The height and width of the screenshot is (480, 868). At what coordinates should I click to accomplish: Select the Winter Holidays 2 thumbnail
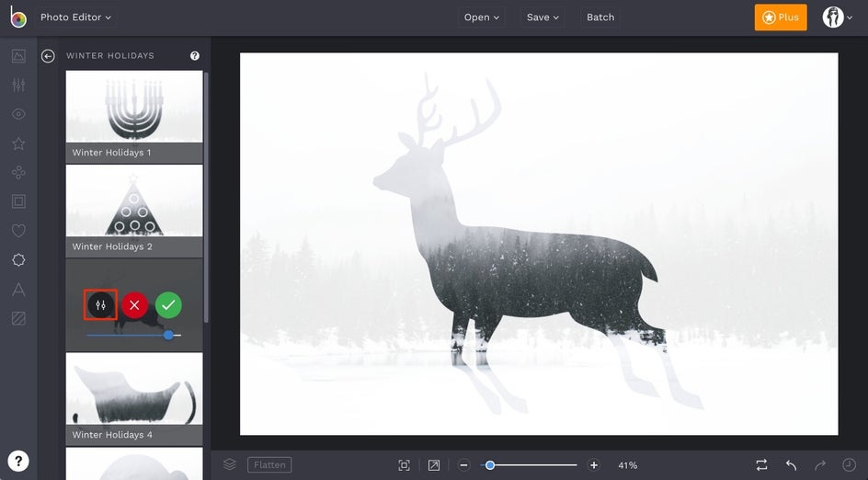click(134, 211)
